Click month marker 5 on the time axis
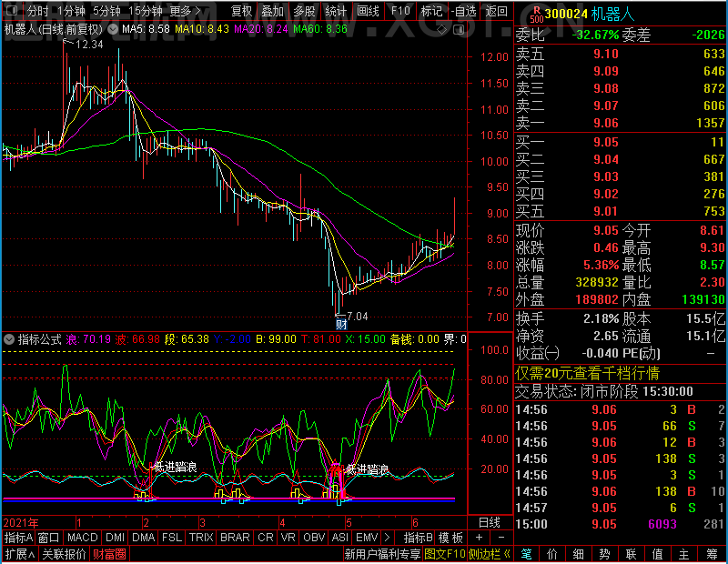 pyautogui.click(x=349, y=523)
